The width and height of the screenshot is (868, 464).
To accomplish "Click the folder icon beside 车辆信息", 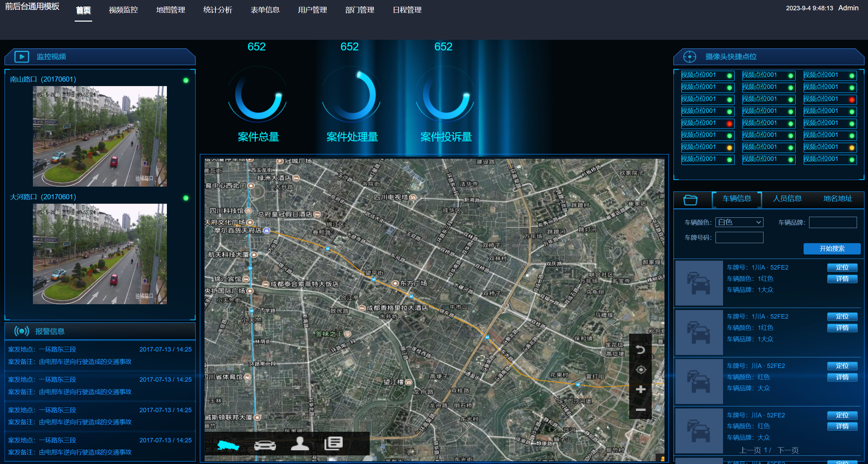I will [x=690, y=200].
